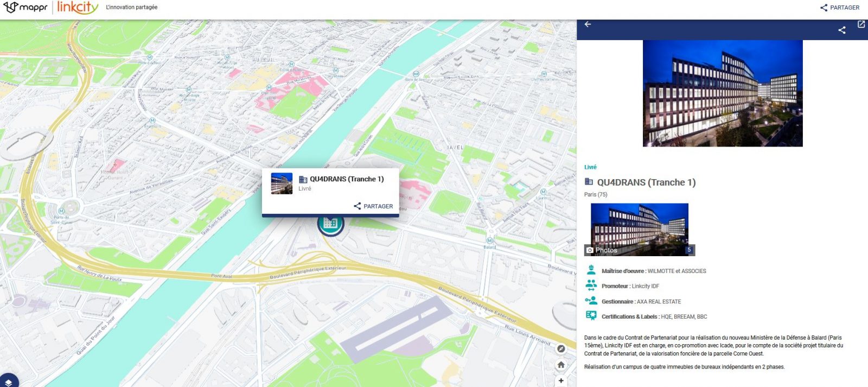The height and width of the screenshot is (387, 868).
Task: Select the HQE, BREEAM, BBC certifications text
Action: [x=684, y=316]
